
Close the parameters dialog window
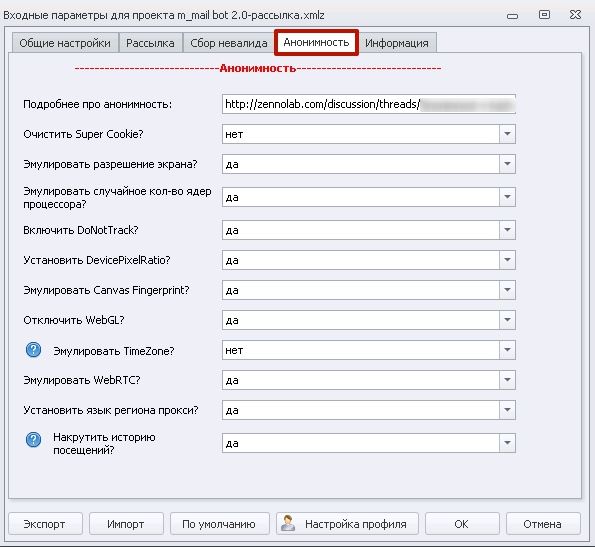coord(575,15)
